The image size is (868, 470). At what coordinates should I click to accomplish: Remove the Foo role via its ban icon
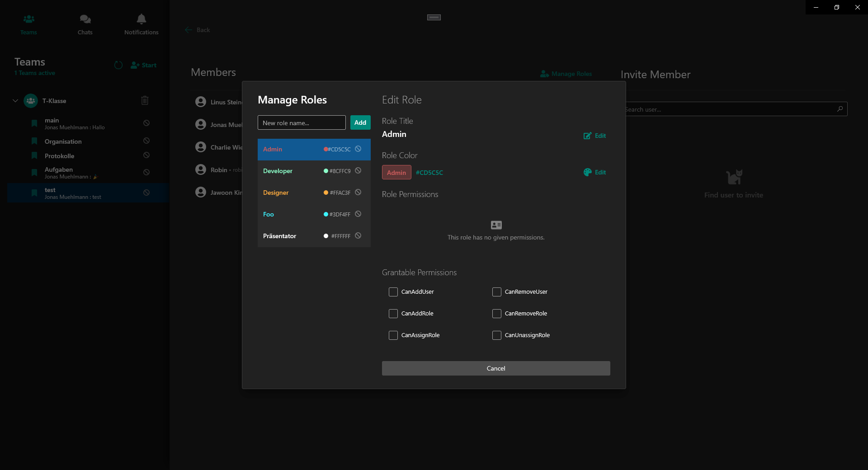point(358,214)
